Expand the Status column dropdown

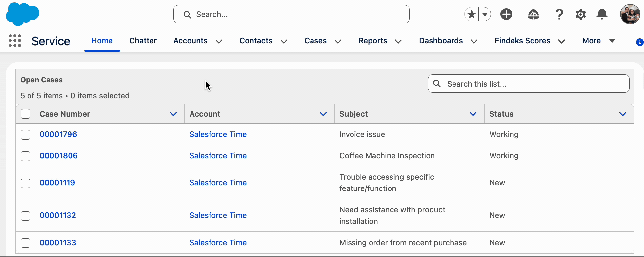623,114
